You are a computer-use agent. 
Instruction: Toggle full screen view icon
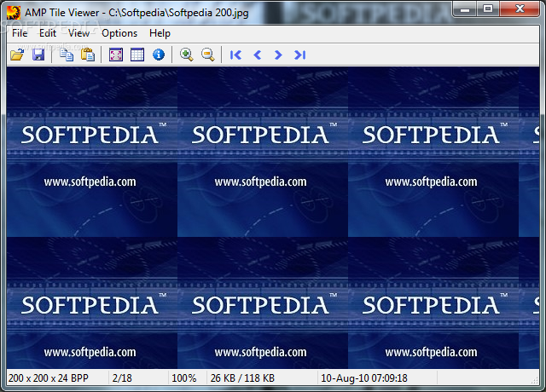(116, 55)
